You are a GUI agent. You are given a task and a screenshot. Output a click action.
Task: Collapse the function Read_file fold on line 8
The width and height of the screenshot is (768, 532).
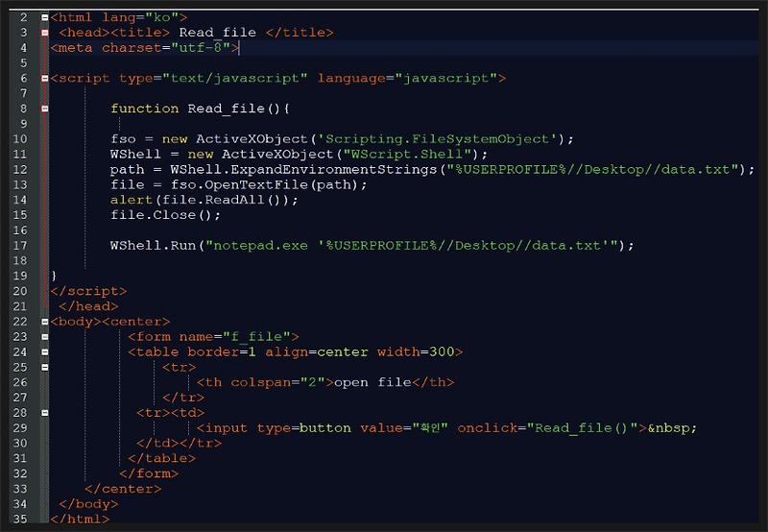pos(44,109)
